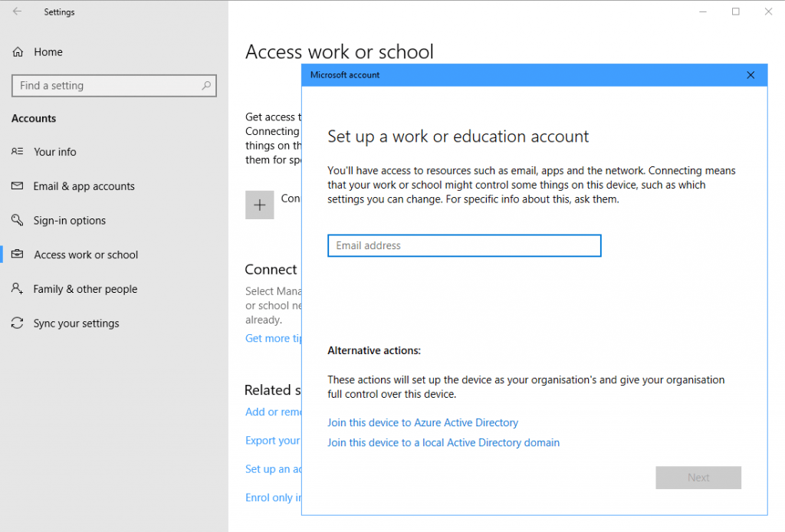Click Join this device to a local Active Directory domain
785x532 pixels.
point(443,442)
